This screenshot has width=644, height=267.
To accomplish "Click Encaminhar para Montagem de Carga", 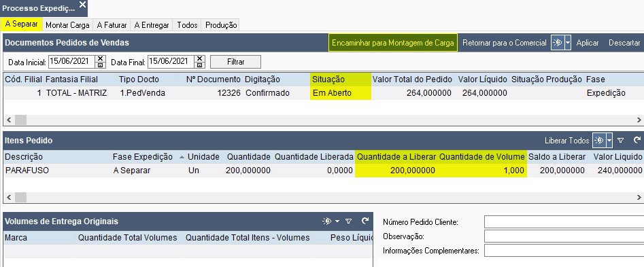I will 392,43.
